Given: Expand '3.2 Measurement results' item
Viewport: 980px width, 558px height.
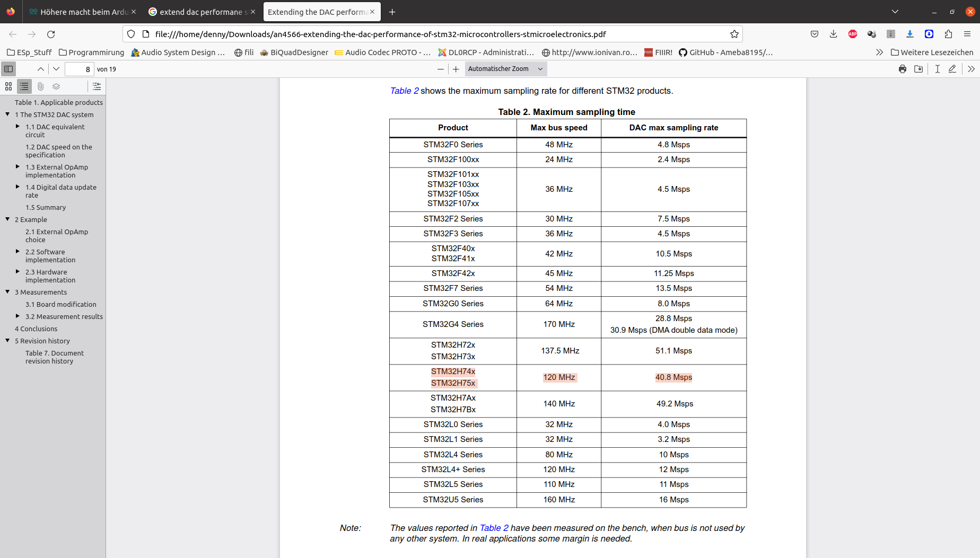Looking at the screenshot, I should pyautogui.click(x=18, y=316).
